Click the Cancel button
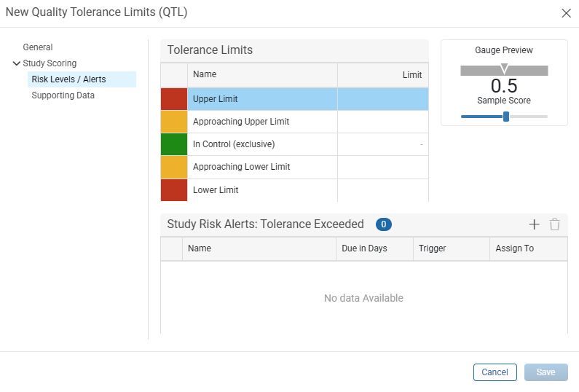This screenshot has width=579, height=392. pos(495,372)
